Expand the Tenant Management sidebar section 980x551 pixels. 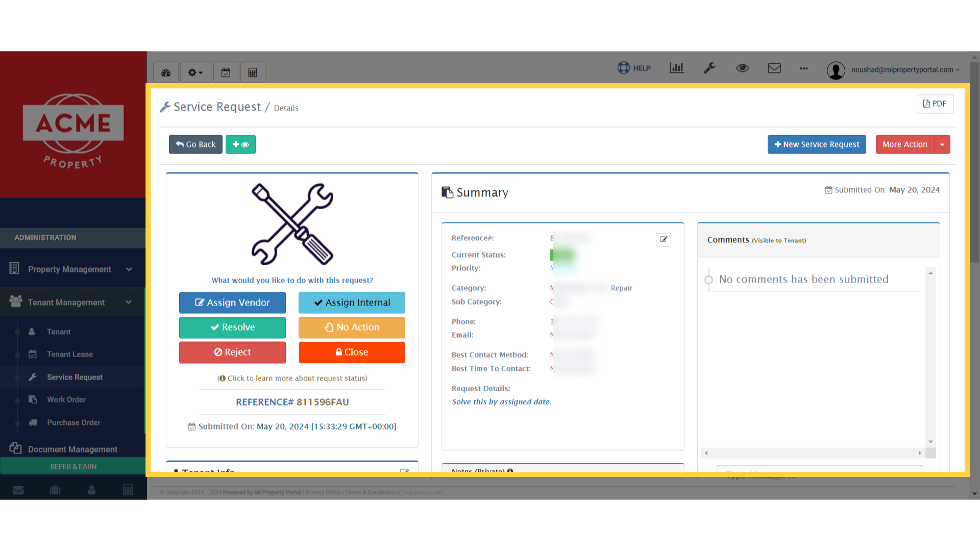click(128, 302)
